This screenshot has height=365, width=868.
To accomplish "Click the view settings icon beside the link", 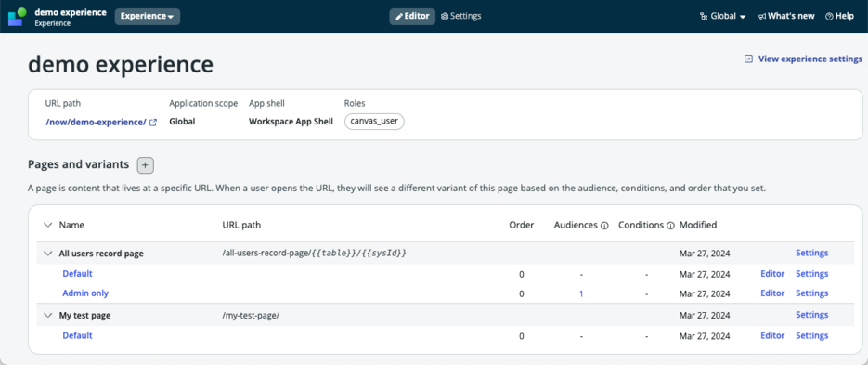I will (x=748, y=59).
